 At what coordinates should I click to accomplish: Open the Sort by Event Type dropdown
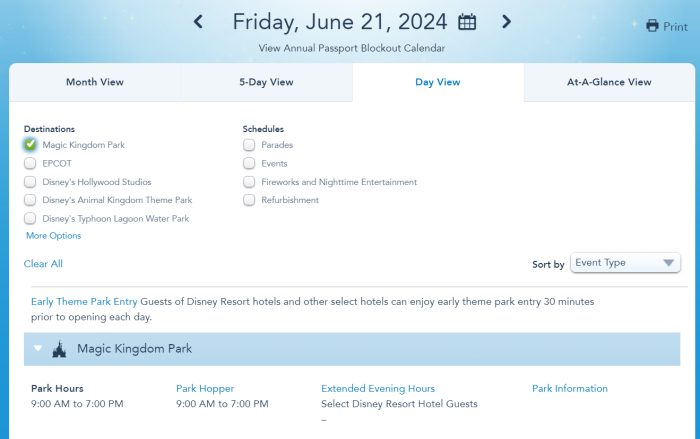coord(625,263)
